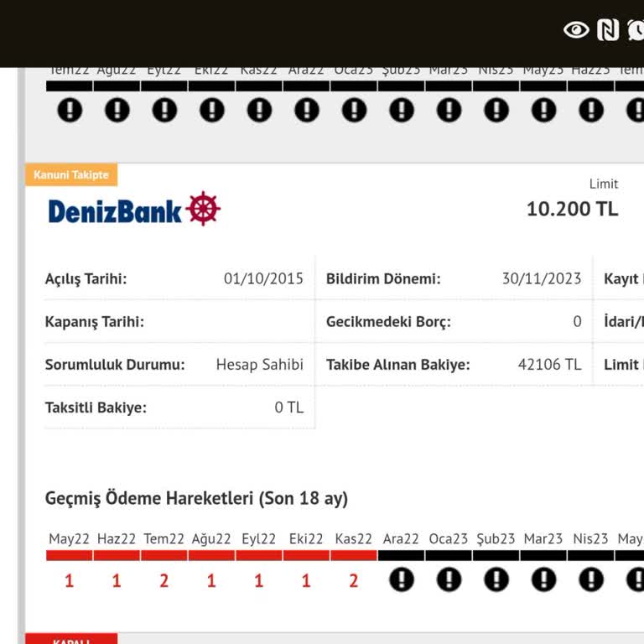Click top row warning icon under Haz23
644x644 pixels.
pyautogui.click(x=591, y=110)
